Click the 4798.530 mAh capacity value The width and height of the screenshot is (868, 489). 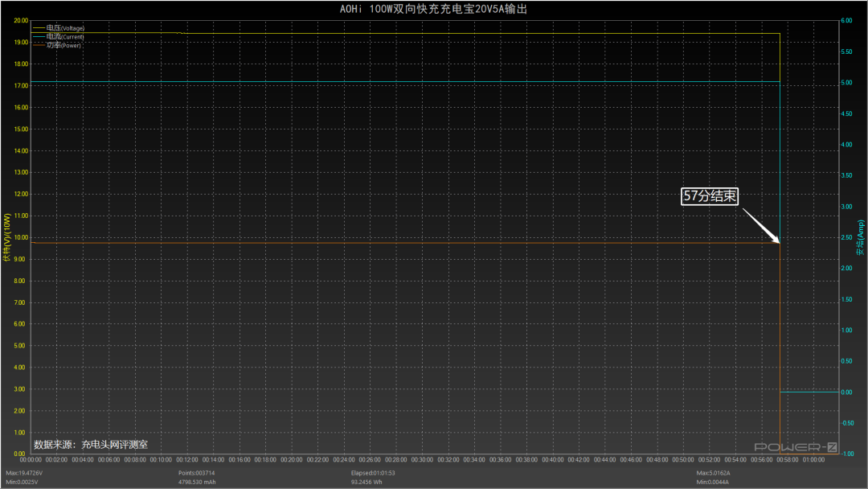point(197,483)
